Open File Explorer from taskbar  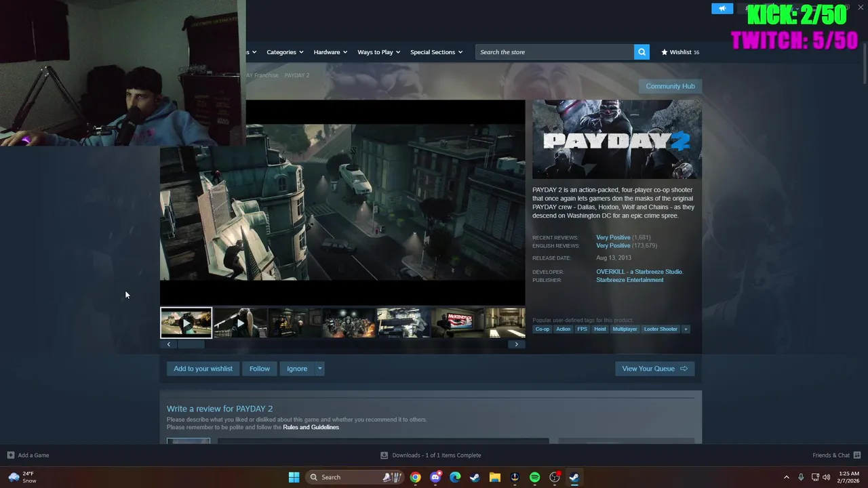pos(495,477)
